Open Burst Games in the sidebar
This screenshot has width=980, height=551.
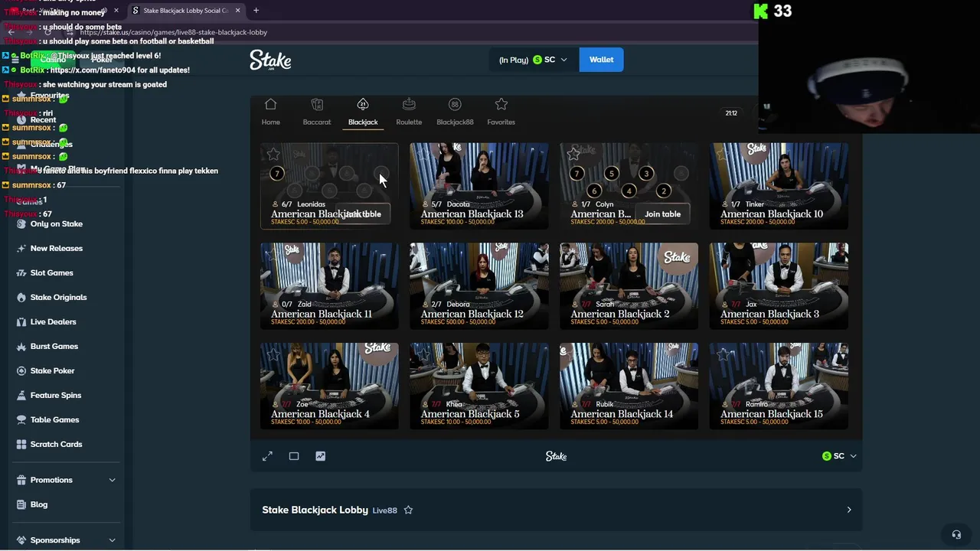[54, 347]
